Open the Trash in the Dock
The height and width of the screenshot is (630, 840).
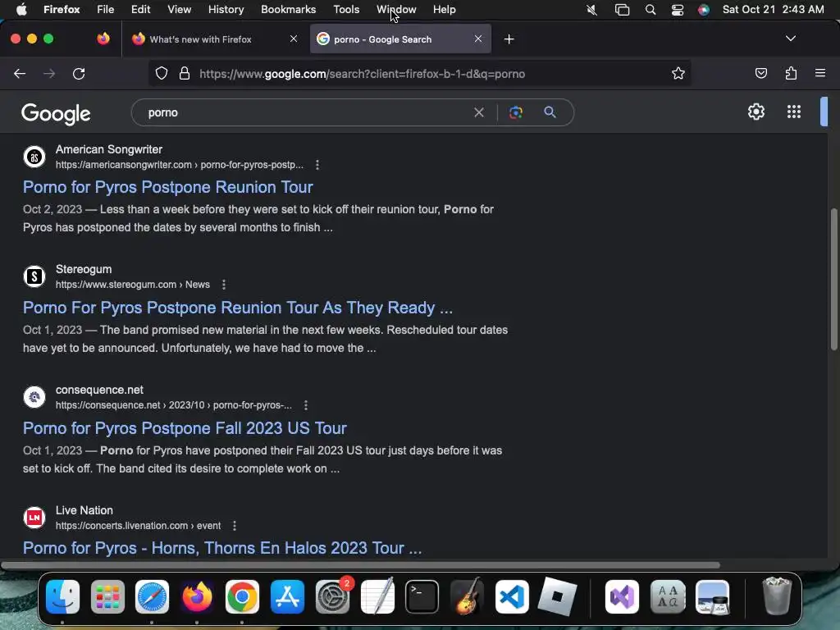tap(776, 596)
